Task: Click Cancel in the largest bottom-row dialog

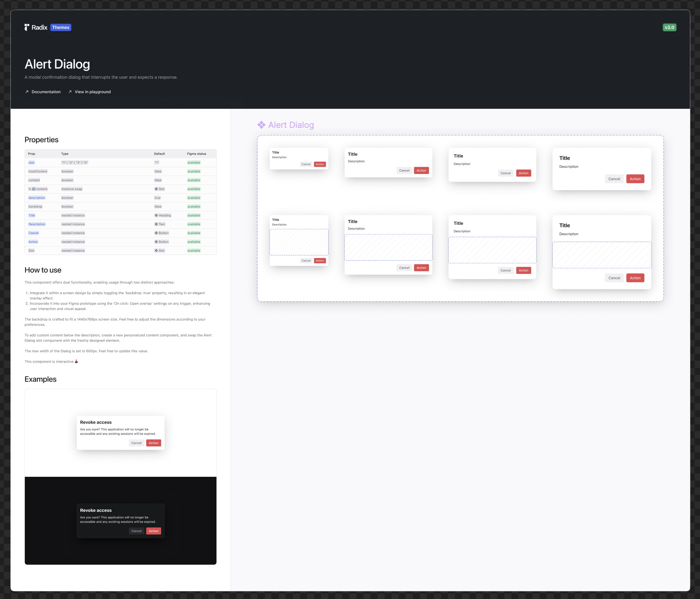Action: pyautogui.click(x=614, y=278)
